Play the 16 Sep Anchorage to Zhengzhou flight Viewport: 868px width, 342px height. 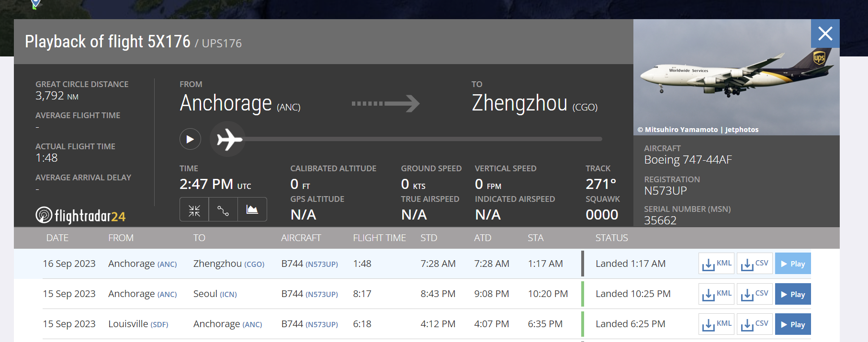(793, 264)
